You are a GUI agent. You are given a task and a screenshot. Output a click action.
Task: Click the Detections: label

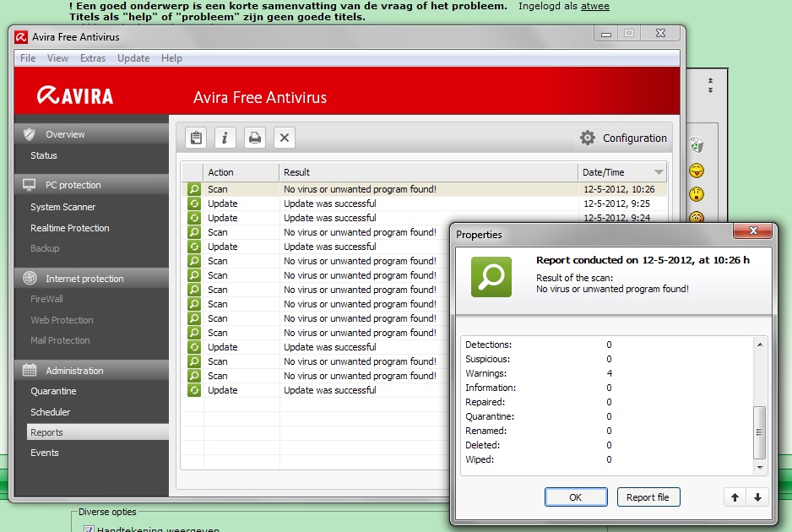[x=488, y=345]
